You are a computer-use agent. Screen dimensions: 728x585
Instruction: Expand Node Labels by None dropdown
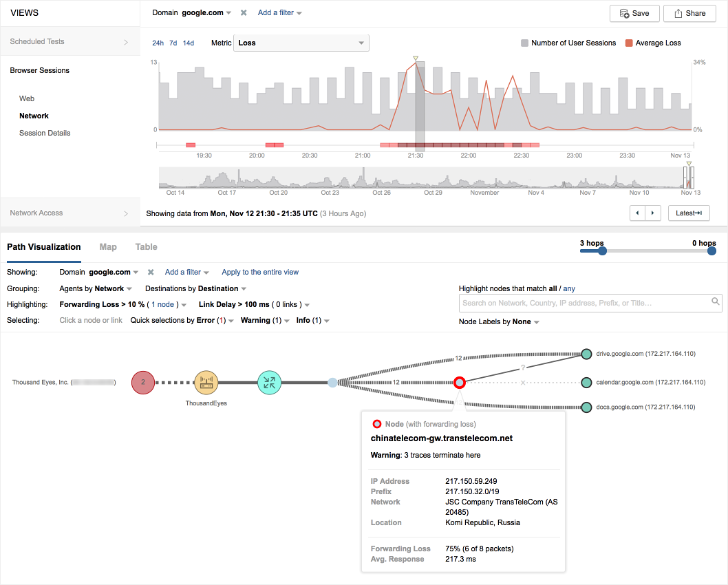[x=499, y=321]
